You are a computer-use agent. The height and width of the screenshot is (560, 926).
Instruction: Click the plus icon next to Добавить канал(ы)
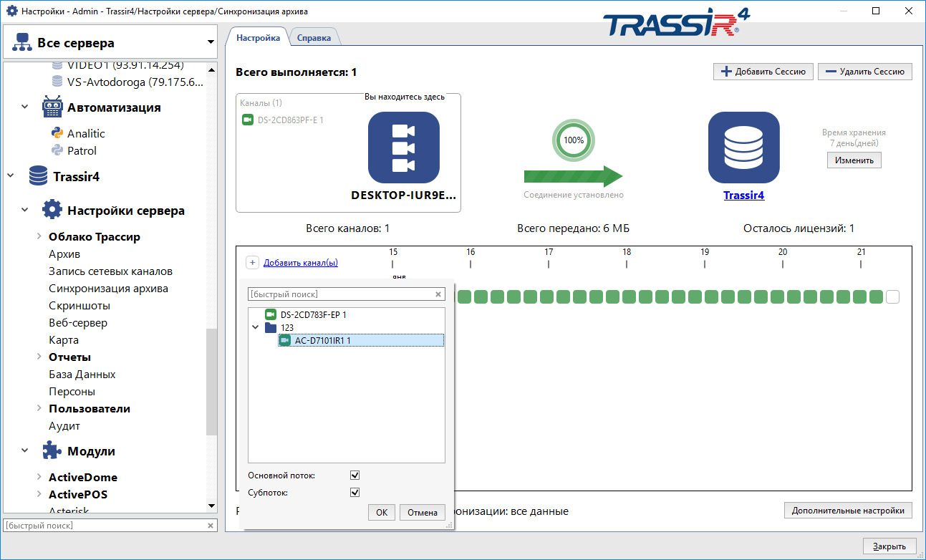click(252, 262)
